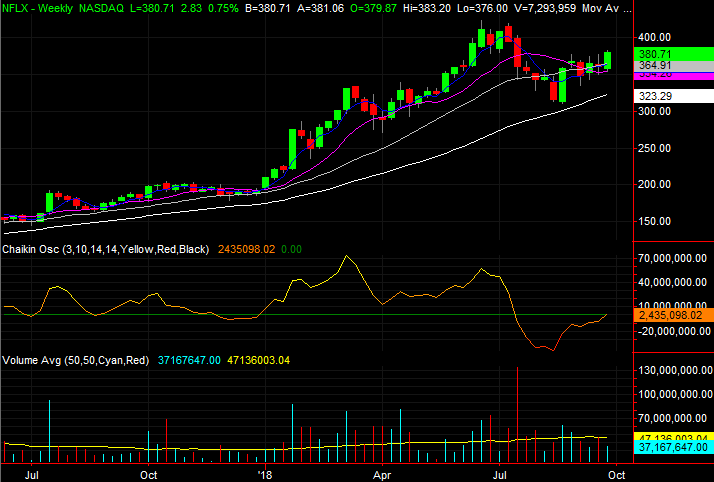Click the 130,000,000.00 volume axis label
Image resolution: width=714 pixels, height=482 pixels.
click(674, 370)
